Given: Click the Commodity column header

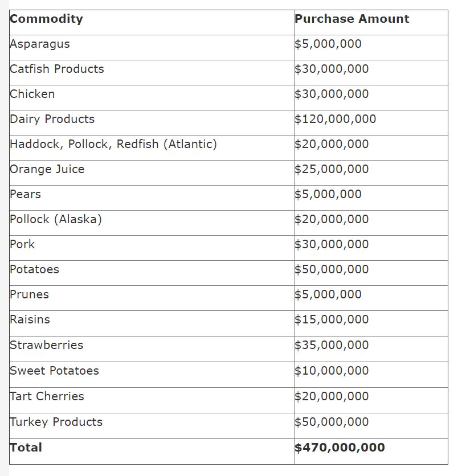Looking at the screenshot, I should 46,19.
